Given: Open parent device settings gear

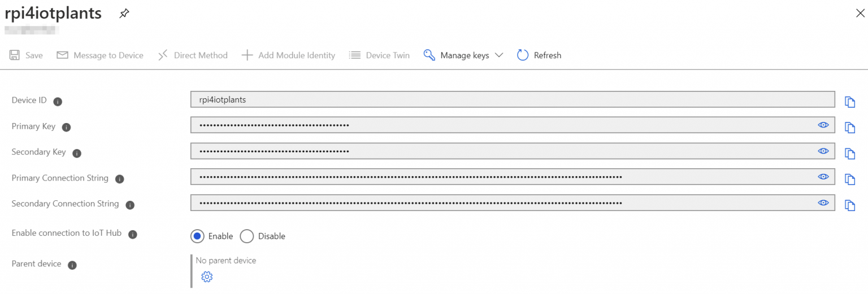Looking at the screenshot, I should [x=207, y=277].
